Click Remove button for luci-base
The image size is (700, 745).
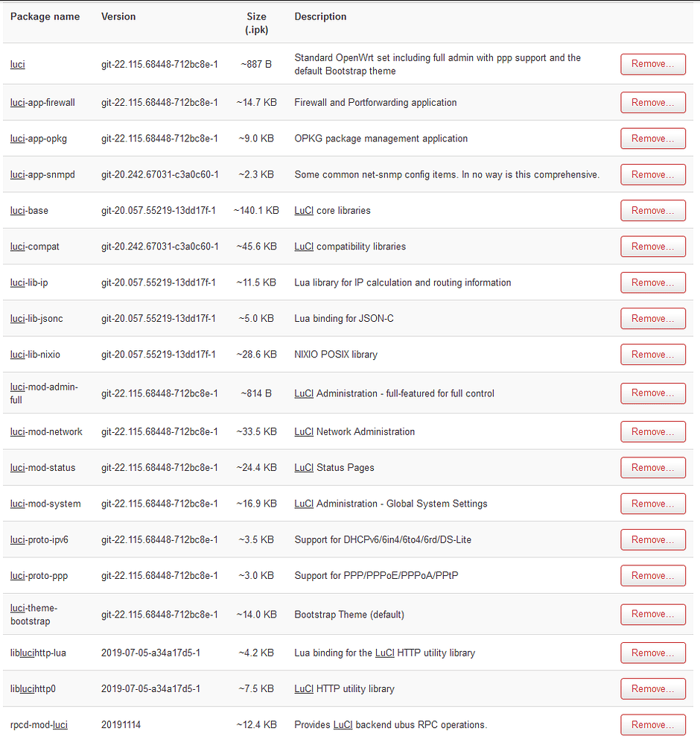tap(653, 211)
